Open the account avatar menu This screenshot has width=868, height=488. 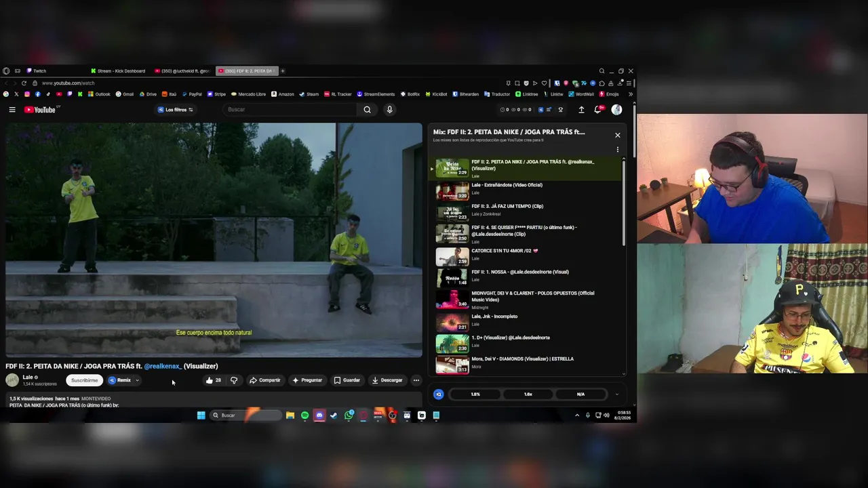pos(616,110)
